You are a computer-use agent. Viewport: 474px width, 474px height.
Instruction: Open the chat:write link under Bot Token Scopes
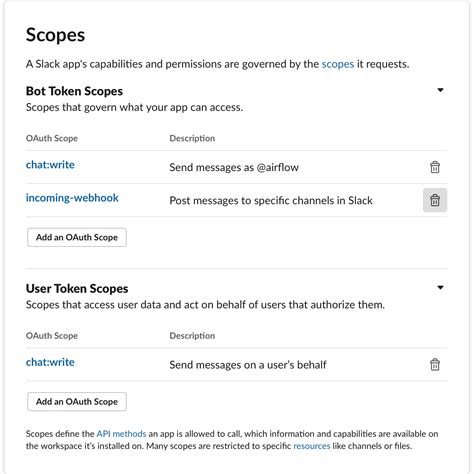(x=50, y=165)
